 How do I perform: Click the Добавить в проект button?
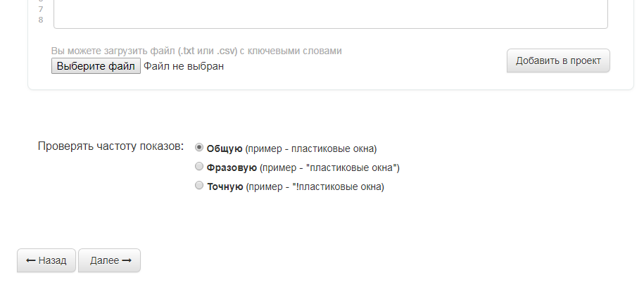pos(558,61)
